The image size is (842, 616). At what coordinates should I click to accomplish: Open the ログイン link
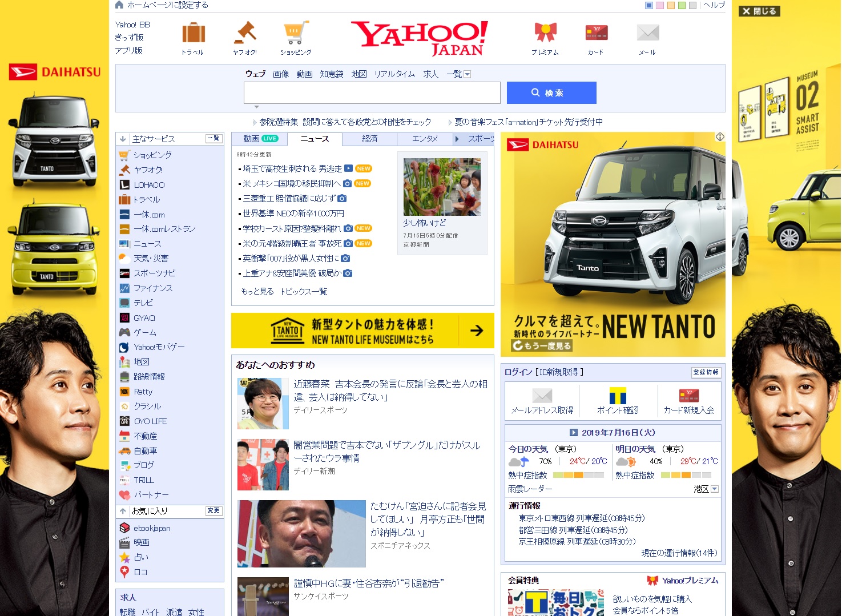(518, 372)
